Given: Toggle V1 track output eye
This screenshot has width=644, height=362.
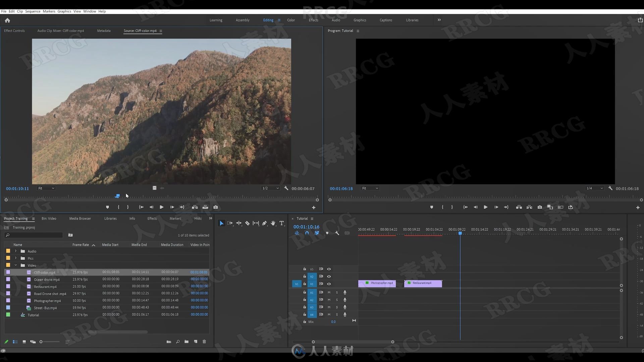Looking at the screenshot, I should pos(329,284).
